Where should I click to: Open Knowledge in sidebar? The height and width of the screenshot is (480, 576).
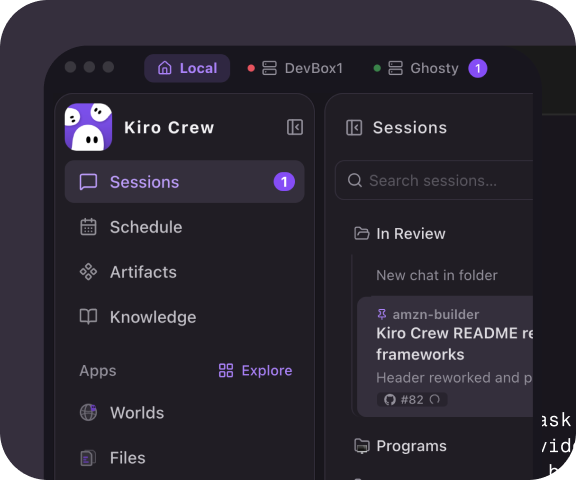184,317
